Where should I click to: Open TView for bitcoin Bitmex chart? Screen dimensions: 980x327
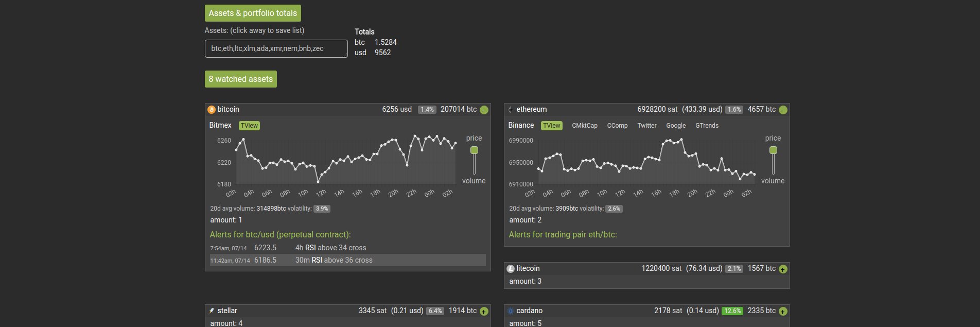pos(249,126)
